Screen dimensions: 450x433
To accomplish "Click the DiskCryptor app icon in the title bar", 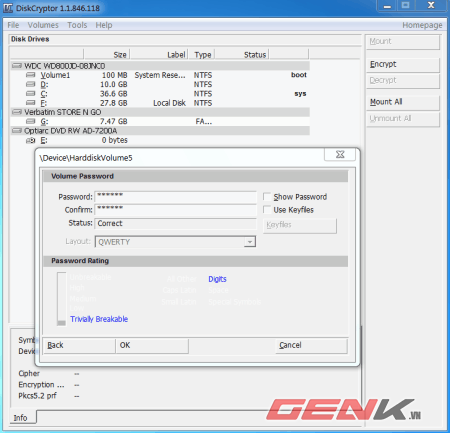I will pos(8,8).
